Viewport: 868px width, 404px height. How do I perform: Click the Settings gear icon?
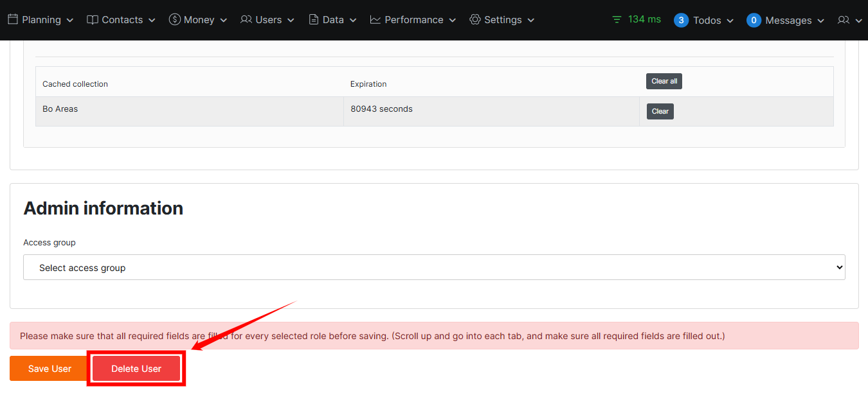point(475,20)
